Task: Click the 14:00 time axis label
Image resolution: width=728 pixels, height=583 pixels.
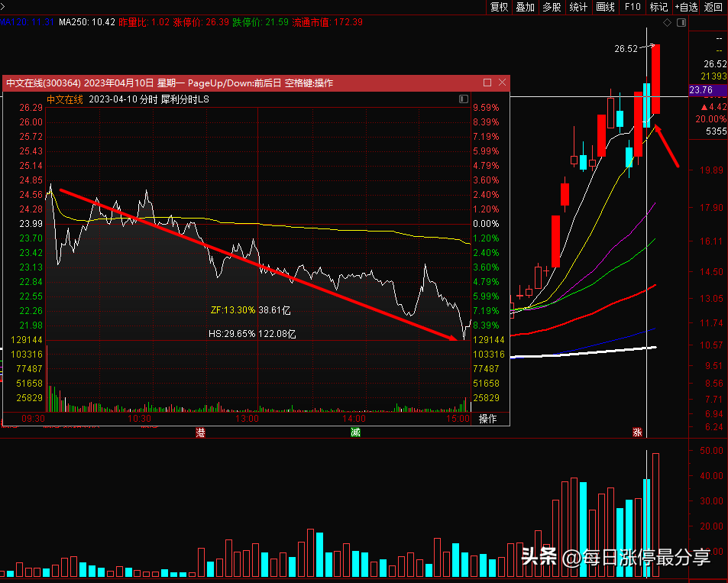Action: [354, 419]
